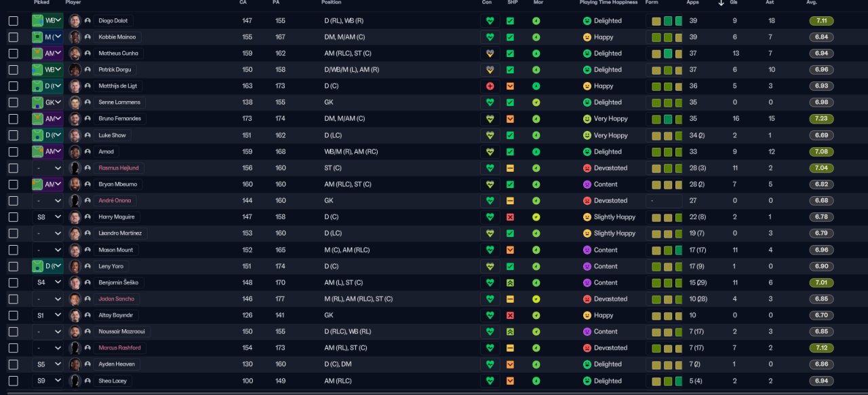Viewport: 868px width, 395px height.
Task: Tick the checkbox for Kobbie Mainoo
Action: (x=14, y=37)
